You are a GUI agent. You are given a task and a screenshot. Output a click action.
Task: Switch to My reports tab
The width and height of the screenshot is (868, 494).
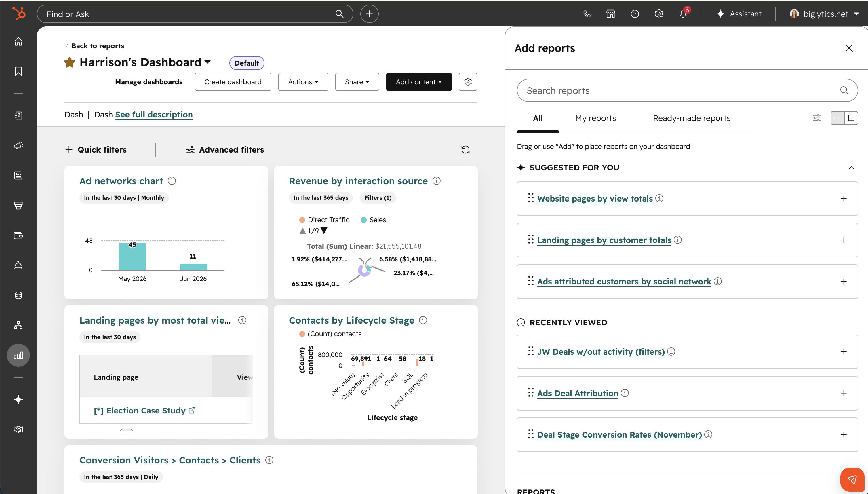(596, 118)
